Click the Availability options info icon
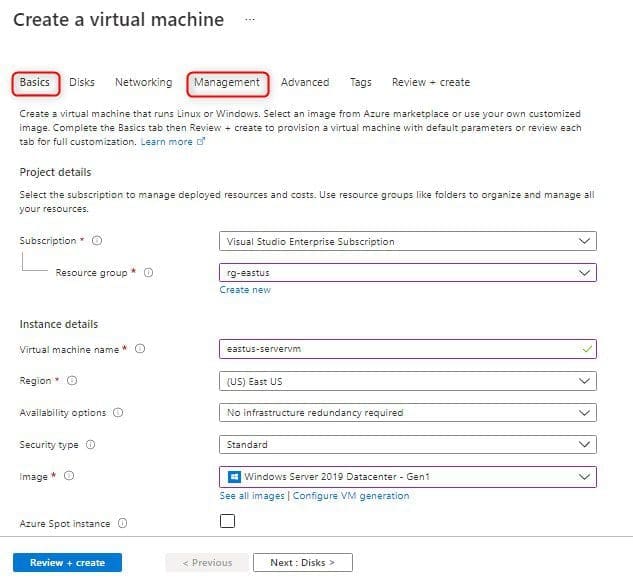 (x=118, y=413)
